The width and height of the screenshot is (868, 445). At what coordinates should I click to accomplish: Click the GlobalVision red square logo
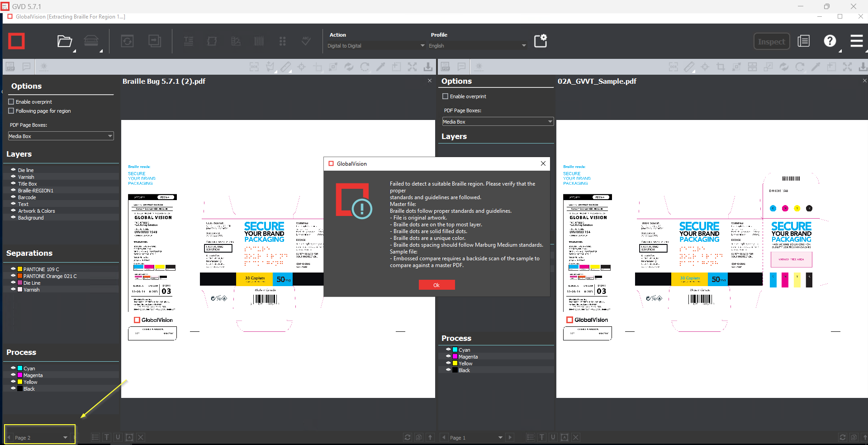click(x=17, y=41)
